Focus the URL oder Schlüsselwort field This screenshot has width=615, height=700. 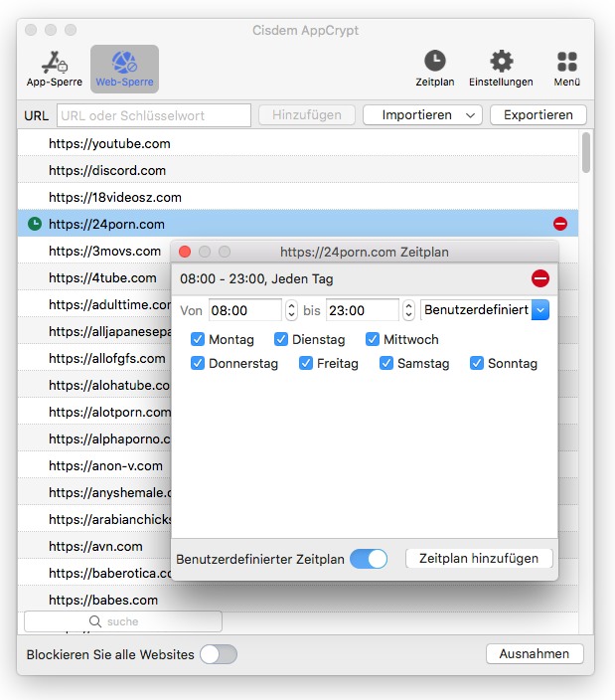154,115
